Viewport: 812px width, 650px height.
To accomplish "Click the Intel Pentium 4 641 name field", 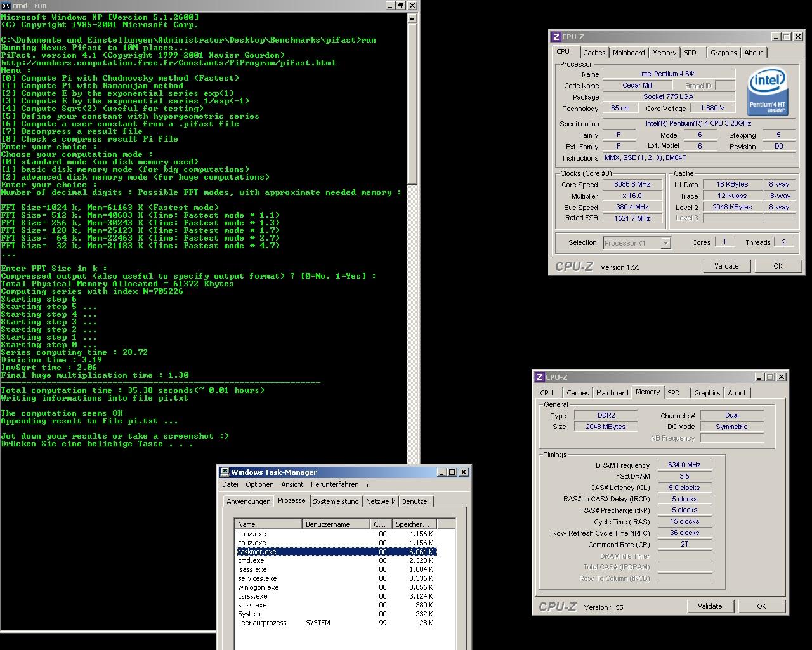I will [x=669, y=74].
